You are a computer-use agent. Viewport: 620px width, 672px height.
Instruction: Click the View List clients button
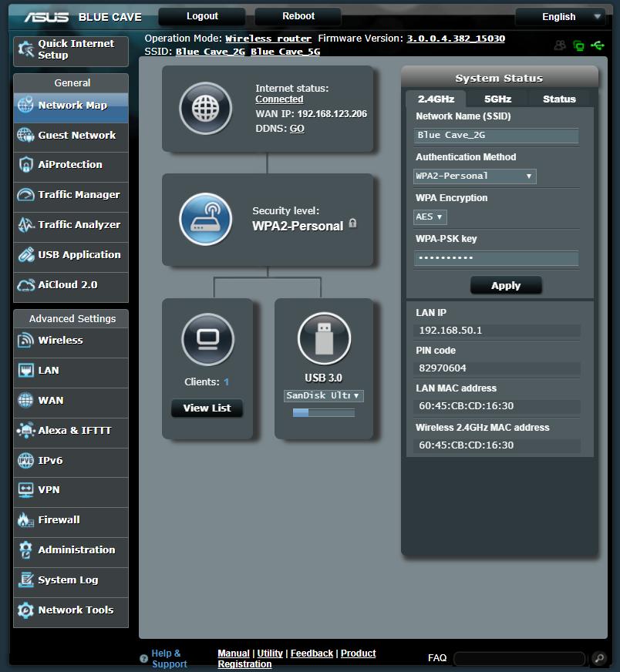coord(207,408)
